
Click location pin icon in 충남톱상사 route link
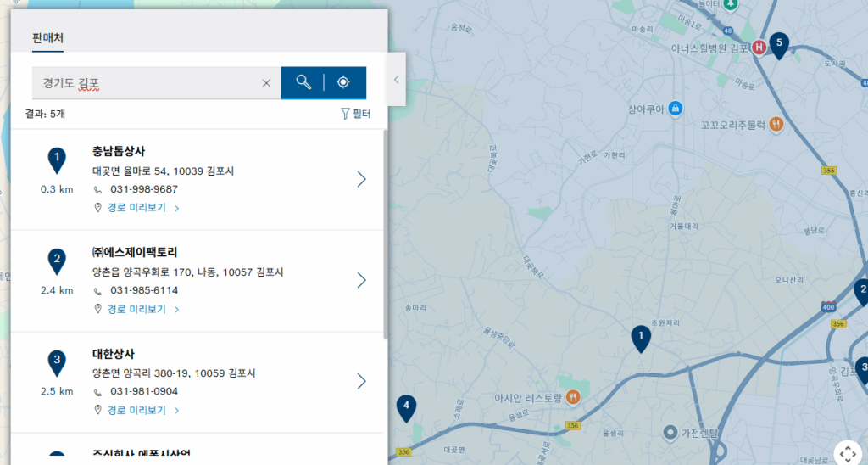(97, 208)
